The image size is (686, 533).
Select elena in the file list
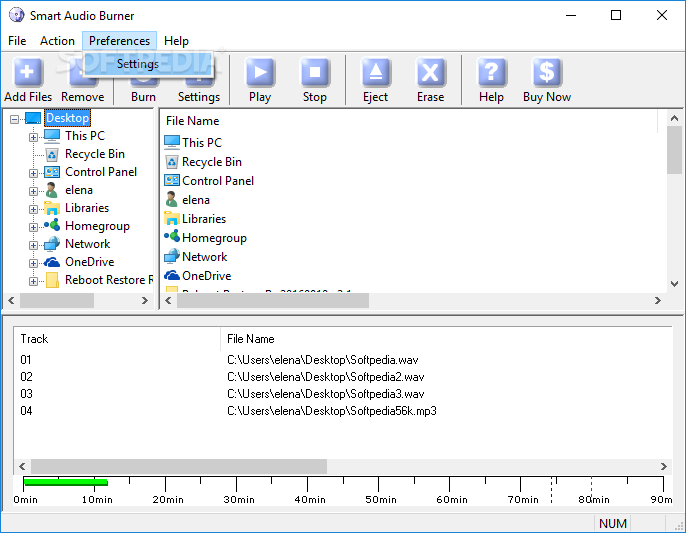pyautogui.click(x=187, y=200)
